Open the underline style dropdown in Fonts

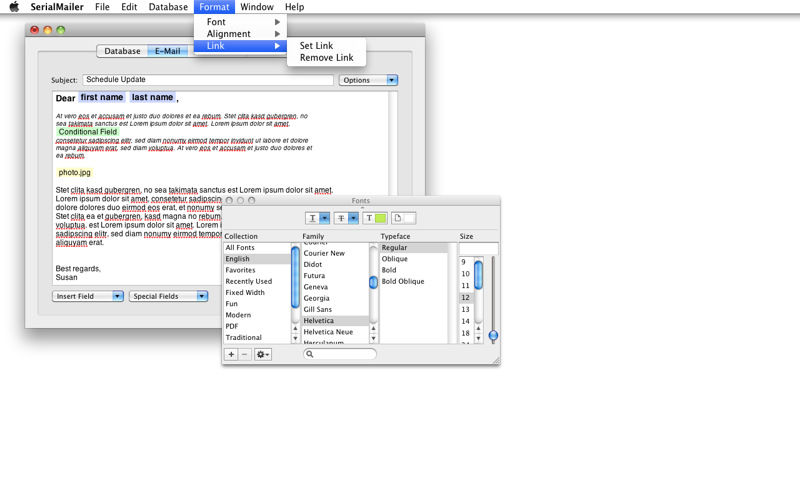317,218
